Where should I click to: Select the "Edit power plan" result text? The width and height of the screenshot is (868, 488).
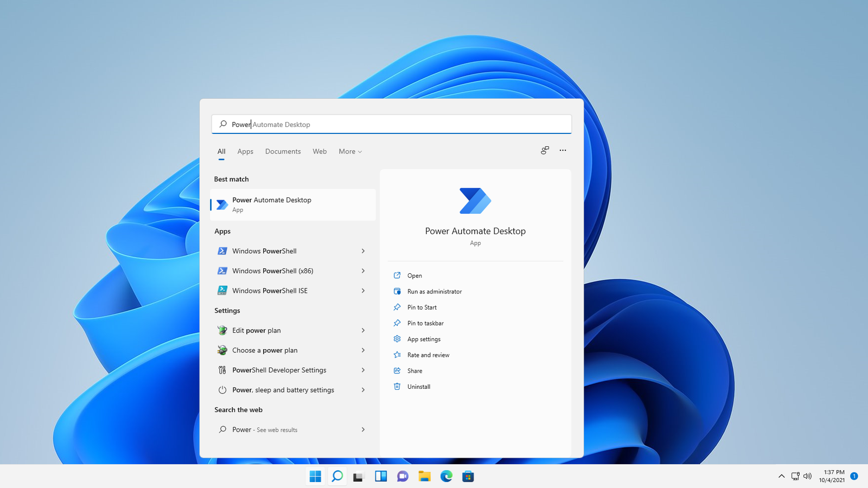coord(256,330)
